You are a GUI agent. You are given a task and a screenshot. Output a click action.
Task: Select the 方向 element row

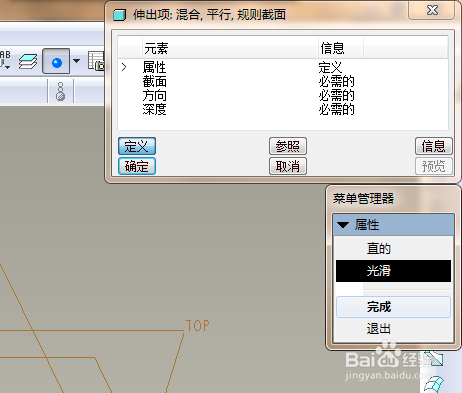283,95
